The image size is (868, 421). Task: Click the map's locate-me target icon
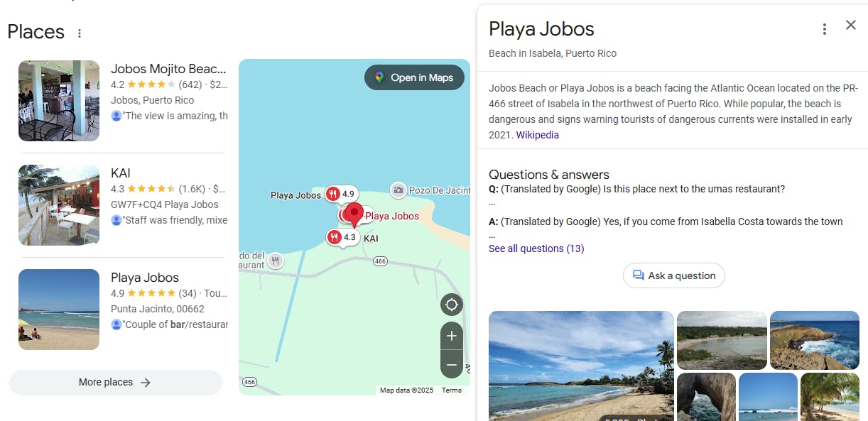pos(451,305)
